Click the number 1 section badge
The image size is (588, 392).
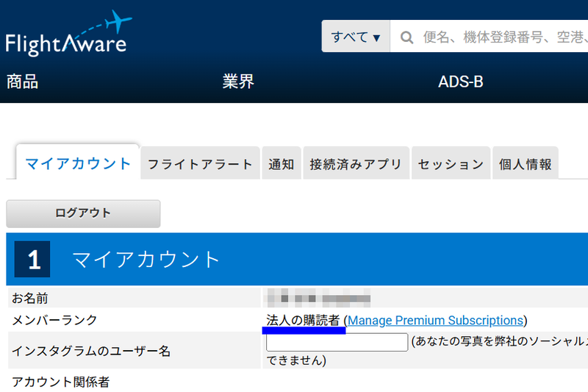tap(34, 260)
